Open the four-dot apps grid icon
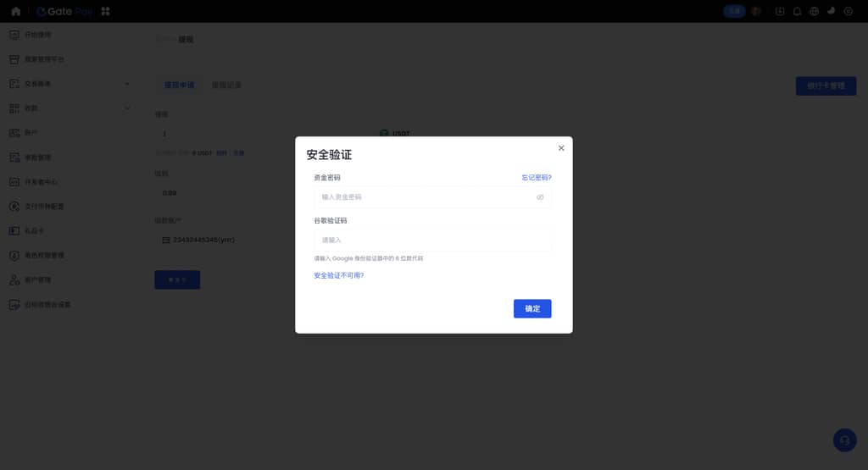 (105, 11)
